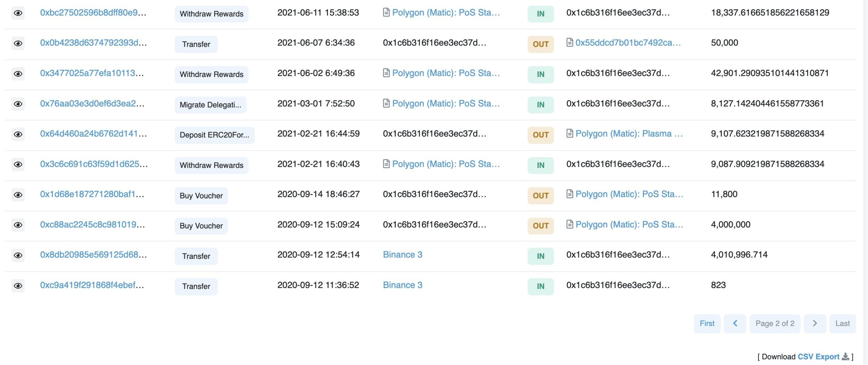Click the 0x55ddcd7b01bc7492ca contract address
Image resolution: width=868 pixels, height=365 pixels.
click(628, 43)
